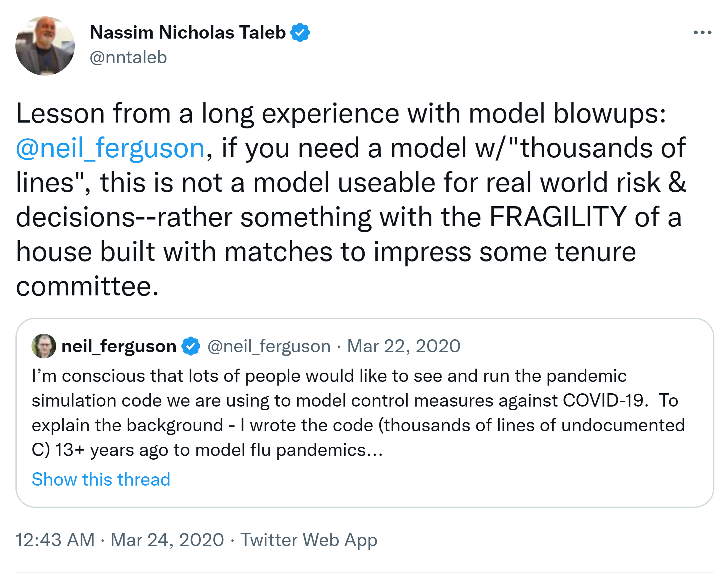This screenshot has width=728, height=585.
Task: Click the Mar 22, 2020 quoted date
Action: 404,346
